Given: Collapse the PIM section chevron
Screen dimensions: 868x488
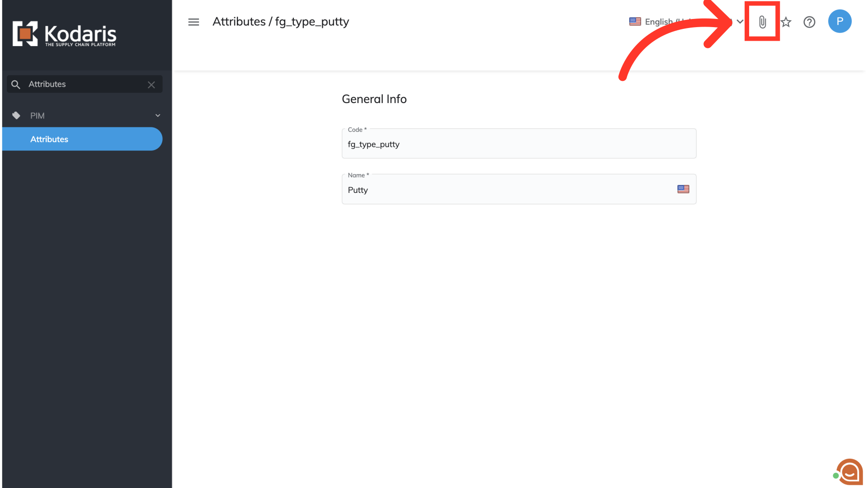Looking at the screenshot, I should [x=158, y=116].
